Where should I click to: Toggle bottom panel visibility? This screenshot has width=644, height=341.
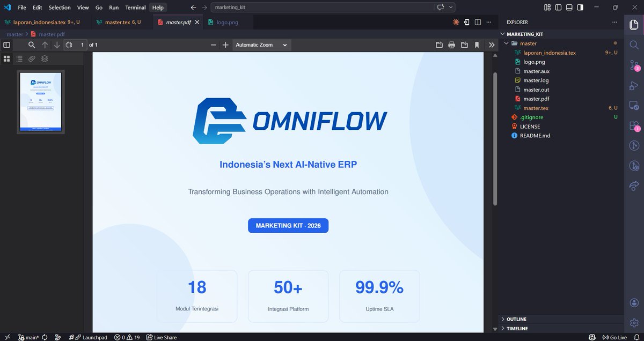[x=569, y=8]
